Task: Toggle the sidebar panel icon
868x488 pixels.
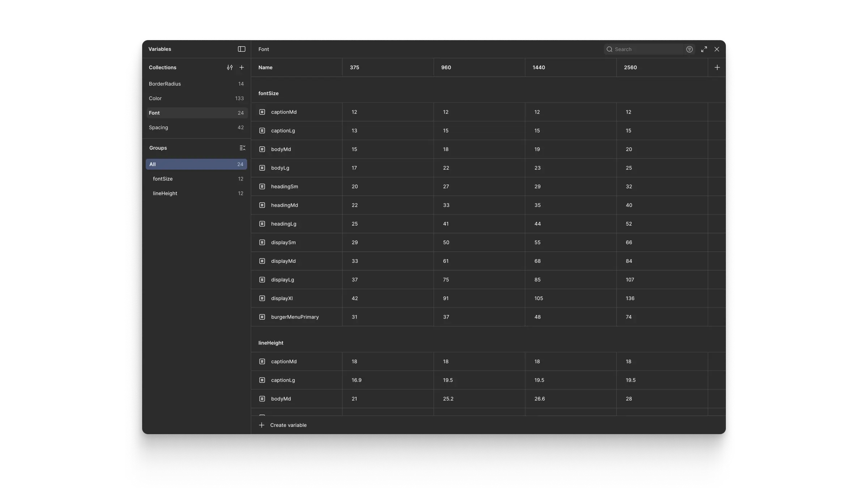Action: point(242,49)
